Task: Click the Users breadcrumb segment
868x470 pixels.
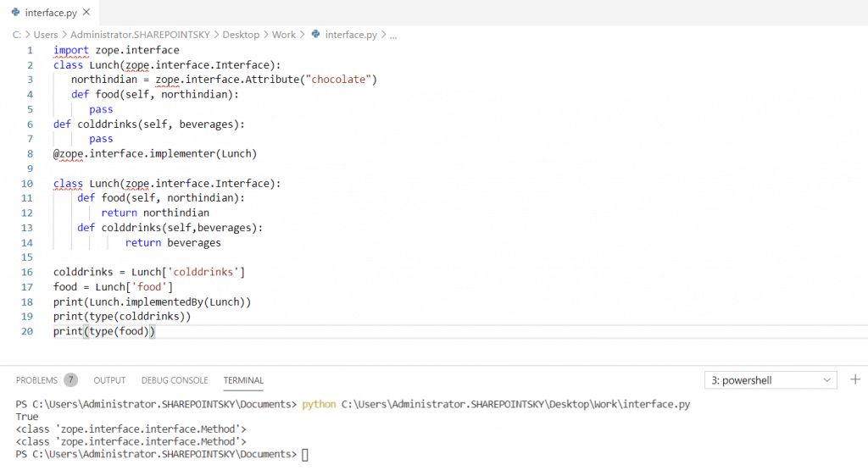Action: (47, 35)
